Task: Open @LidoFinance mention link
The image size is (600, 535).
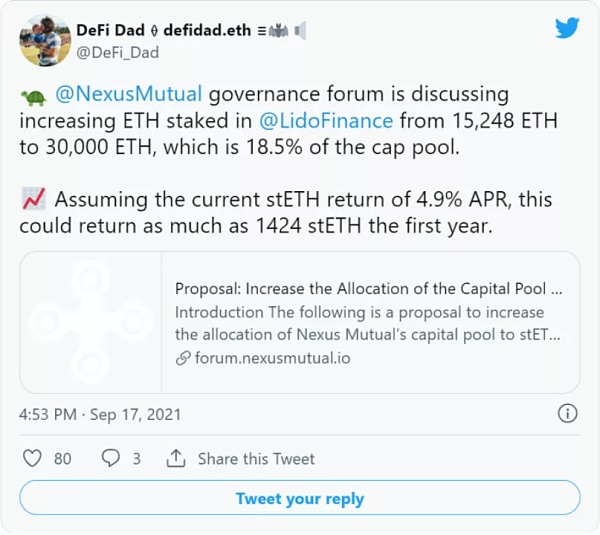Action: 326,121
